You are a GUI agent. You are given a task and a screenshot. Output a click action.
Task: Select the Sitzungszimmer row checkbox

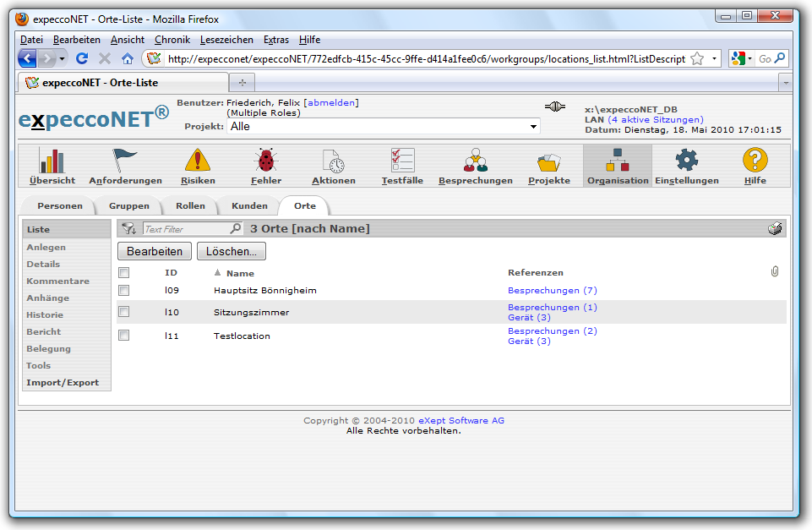124,312
